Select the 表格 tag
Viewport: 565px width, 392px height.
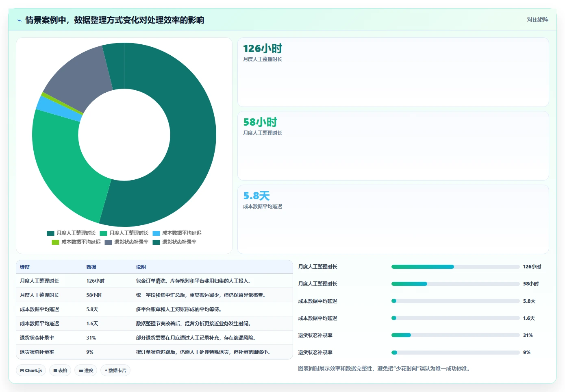point(60,370)
